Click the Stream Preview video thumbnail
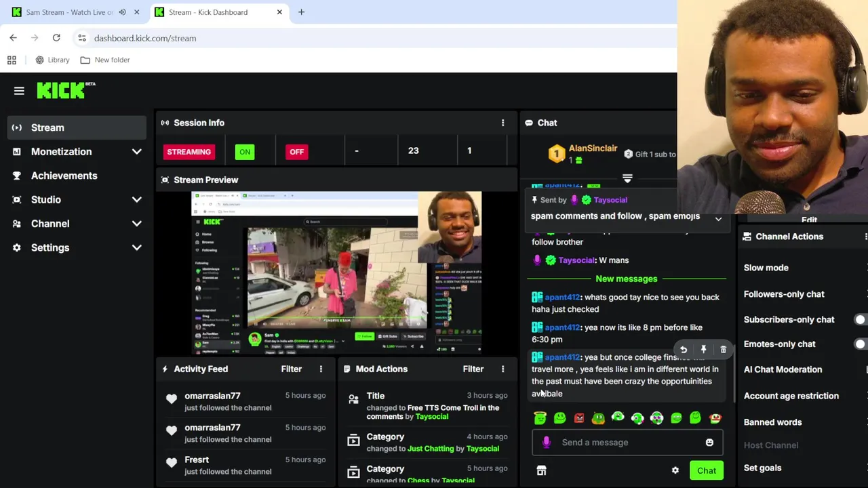The height and width of the screenshot is (488, 868). (x=336, y=273)
